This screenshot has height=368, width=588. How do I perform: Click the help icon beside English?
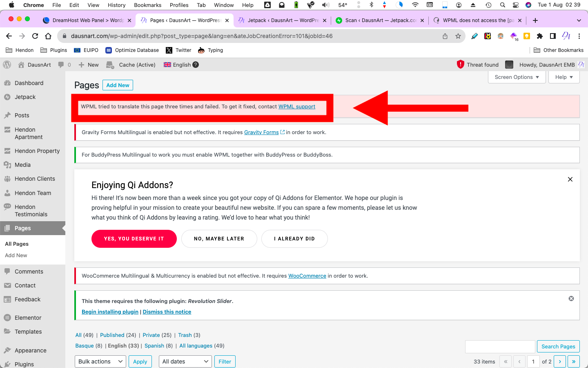(x=196, y=65)
